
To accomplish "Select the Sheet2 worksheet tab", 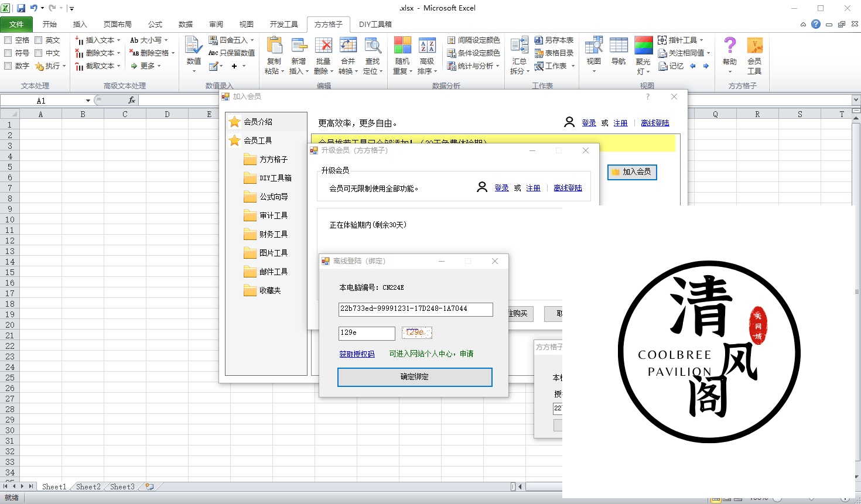I will point(88,486).
